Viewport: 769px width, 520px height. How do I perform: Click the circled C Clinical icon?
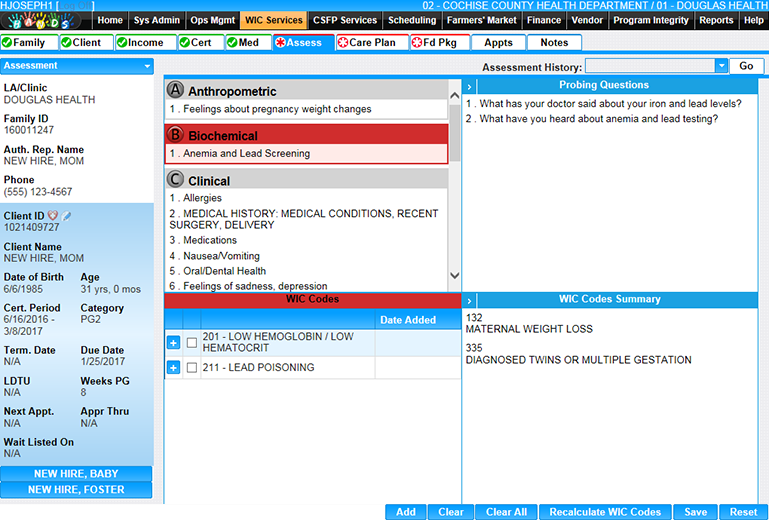point(176,180)
